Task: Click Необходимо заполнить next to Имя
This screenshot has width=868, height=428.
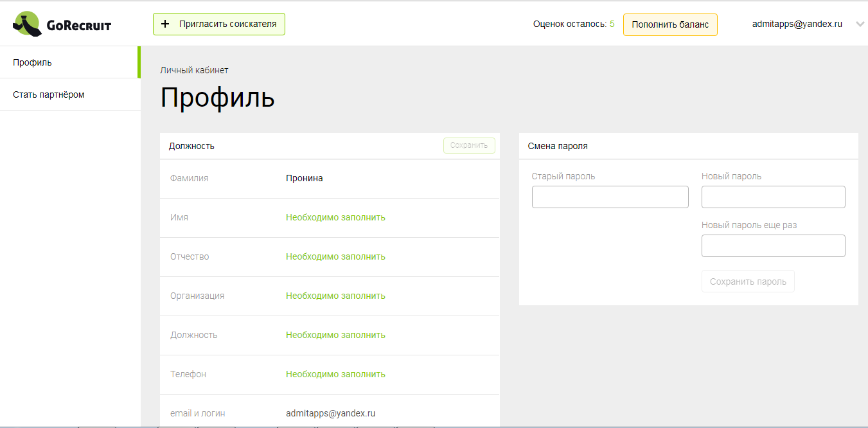Action: click(335, 217)
